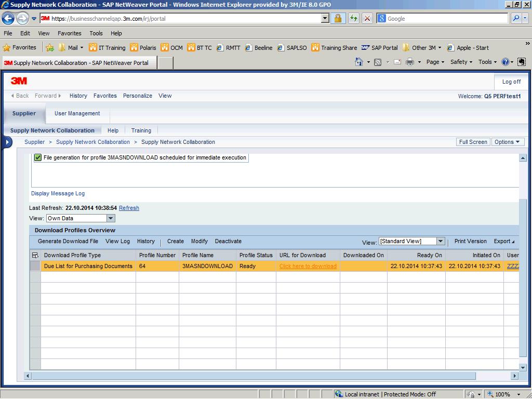This screenshot has height=399, width=532.
Task: Click the RSS feeds icon
Action: (378, 62)
